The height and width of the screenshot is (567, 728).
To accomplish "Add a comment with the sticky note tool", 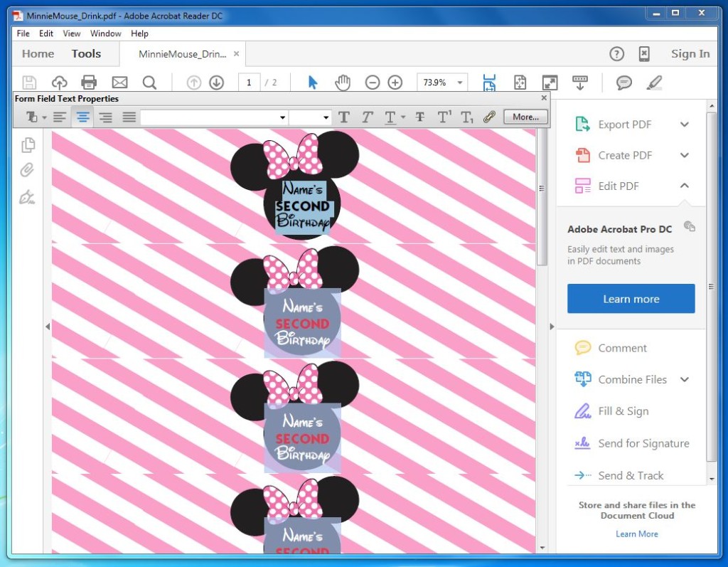I will click(623, 83).
